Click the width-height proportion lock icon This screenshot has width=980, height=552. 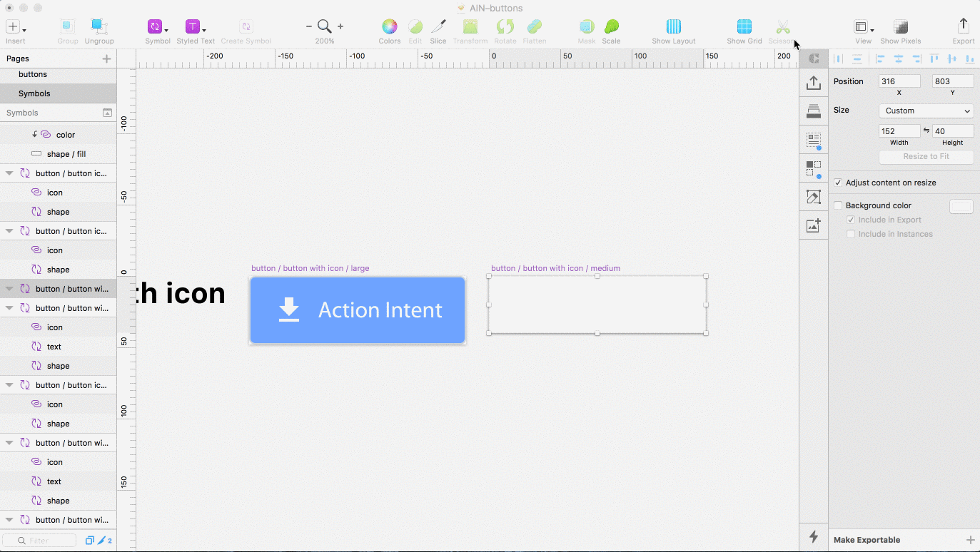click(x=926, y=131)
